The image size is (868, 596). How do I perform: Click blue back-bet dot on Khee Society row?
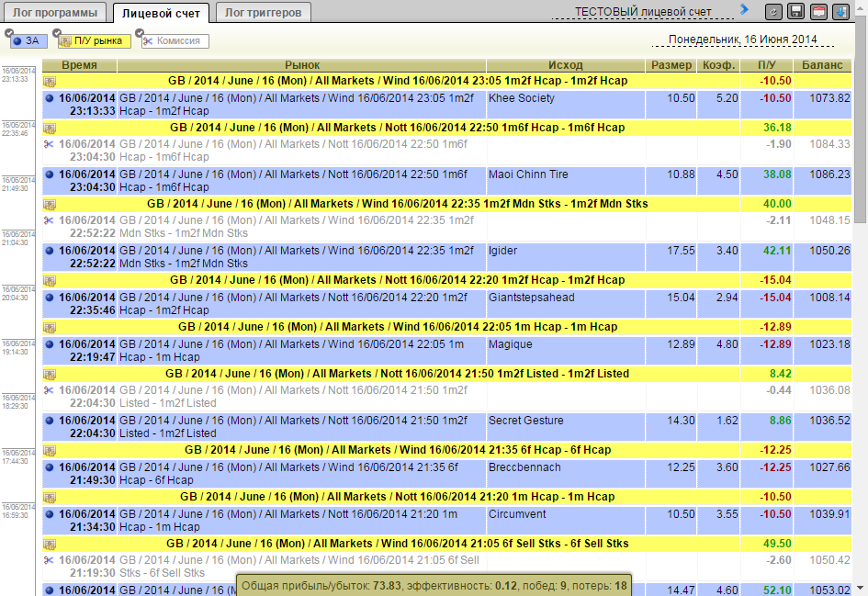pyautogui.click(x=50, y=98)
